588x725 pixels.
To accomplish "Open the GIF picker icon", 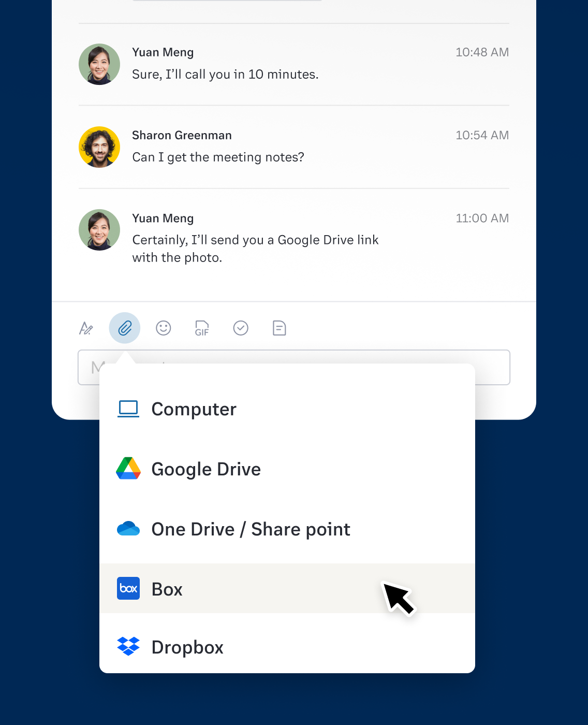I will [x=202, y=328].
